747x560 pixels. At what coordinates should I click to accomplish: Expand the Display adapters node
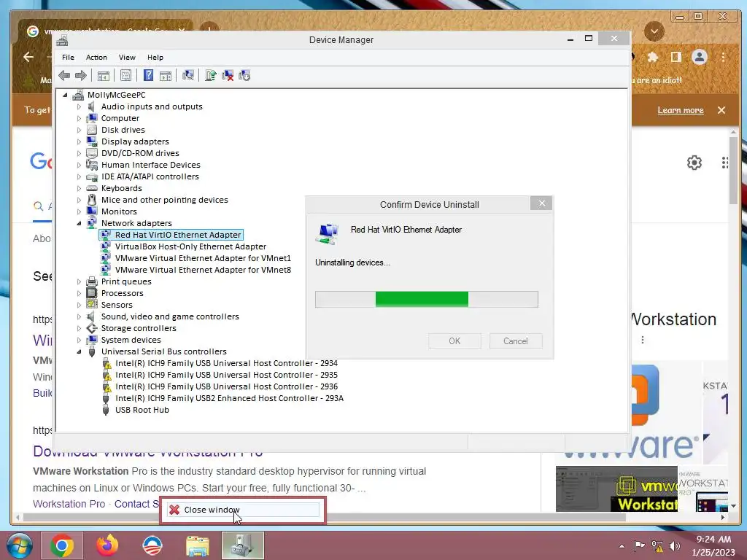click(x=79, y=141)
